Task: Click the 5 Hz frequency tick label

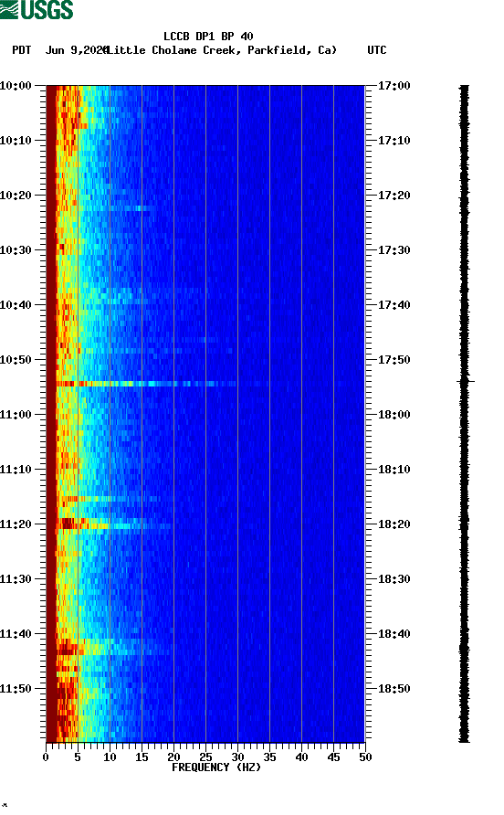Action: [78, 757]
